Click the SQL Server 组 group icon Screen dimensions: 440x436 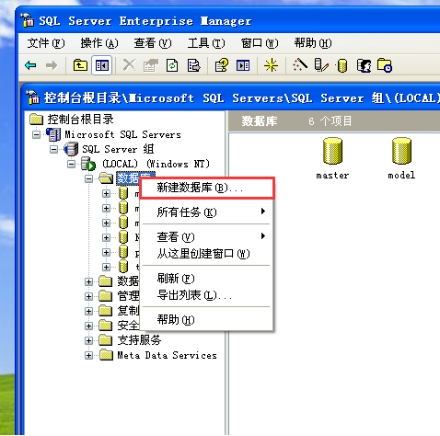click(x=71, y=149)
